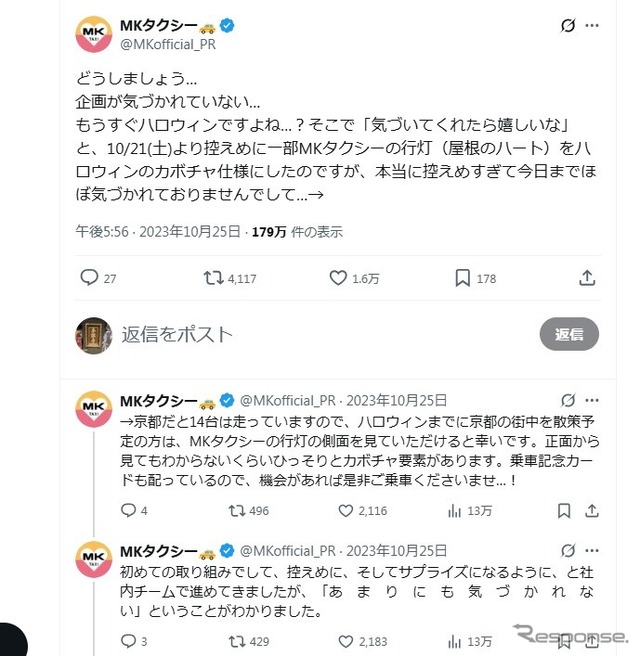The width and height of the screenshot is (640, 656).
Task: Open Grok icon on the main tweet
Action: [567, 25]
